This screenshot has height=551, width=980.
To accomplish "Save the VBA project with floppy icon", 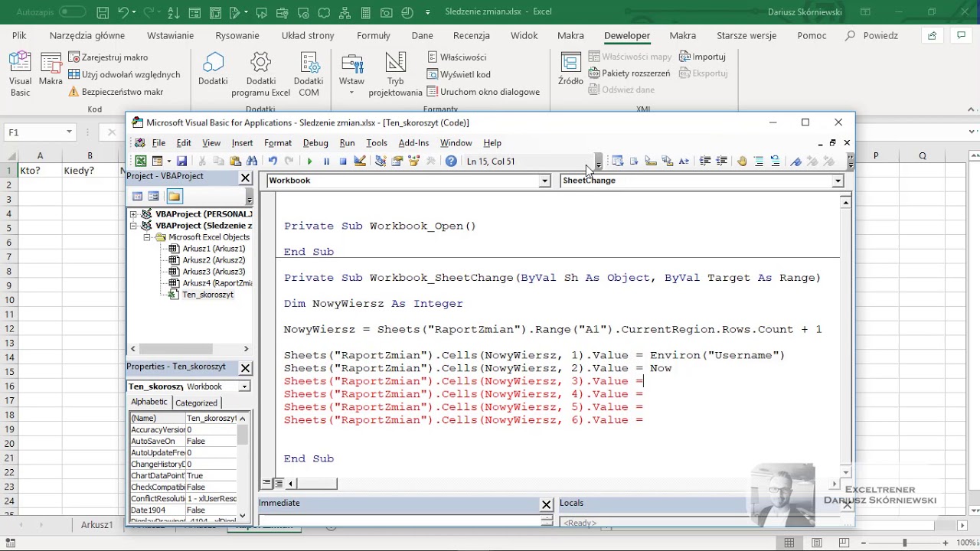I will [181, 161].
